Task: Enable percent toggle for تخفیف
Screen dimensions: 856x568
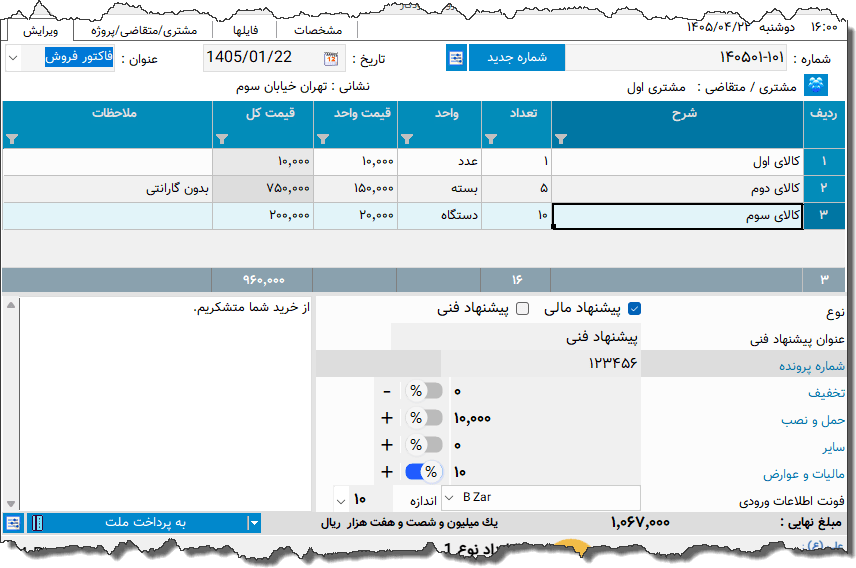Action: coord(424,391)
